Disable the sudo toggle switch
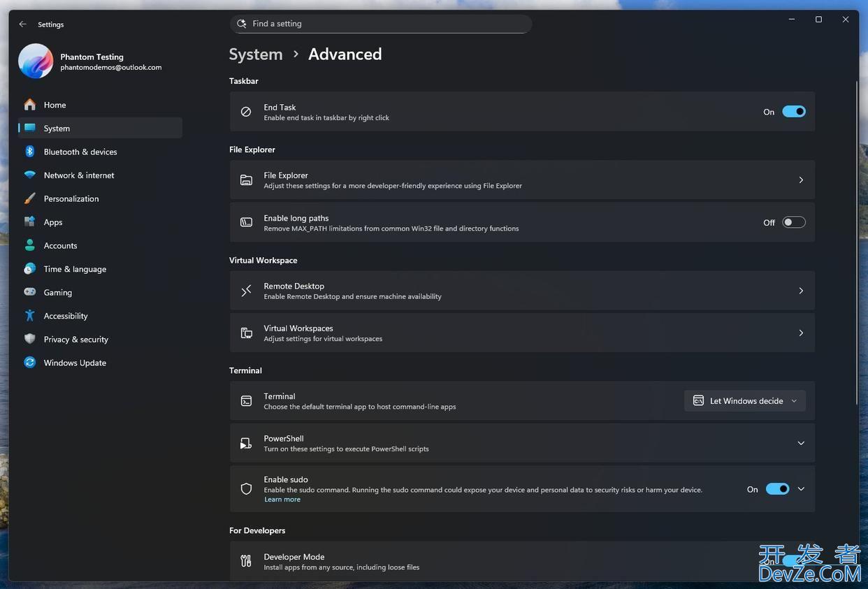Screen dimensions: 868x589 click(777, 489)
